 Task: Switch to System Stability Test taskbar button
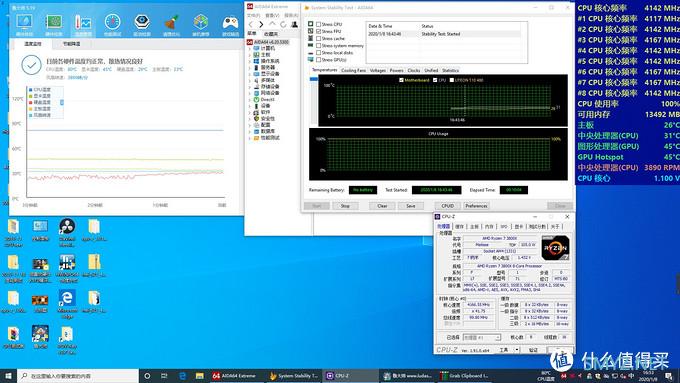click(x=293, y=376)
